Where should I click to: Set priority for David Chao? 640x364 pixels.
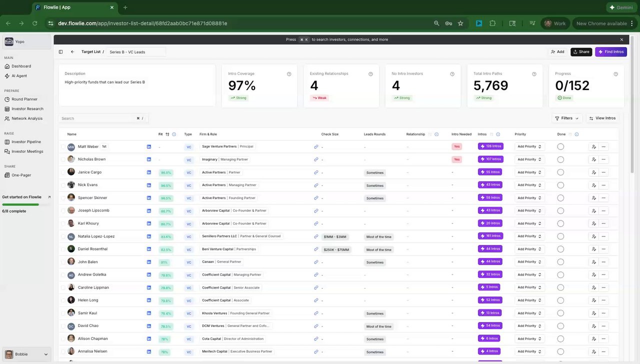coord(529,326)
